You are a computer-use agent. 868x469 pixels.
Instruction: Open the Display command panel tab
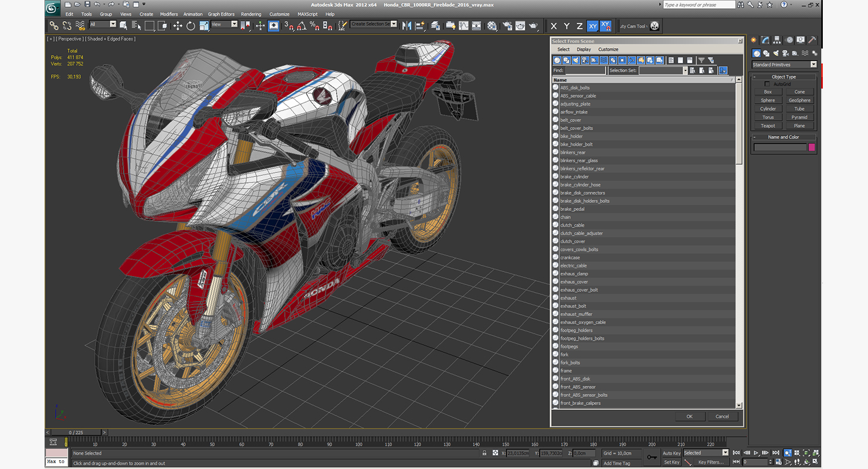(801, 40)
